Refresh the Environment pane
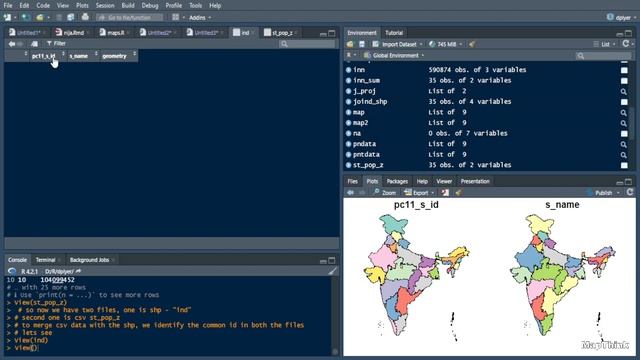Viewport: 640px width, 360px height. click(626, 44)
